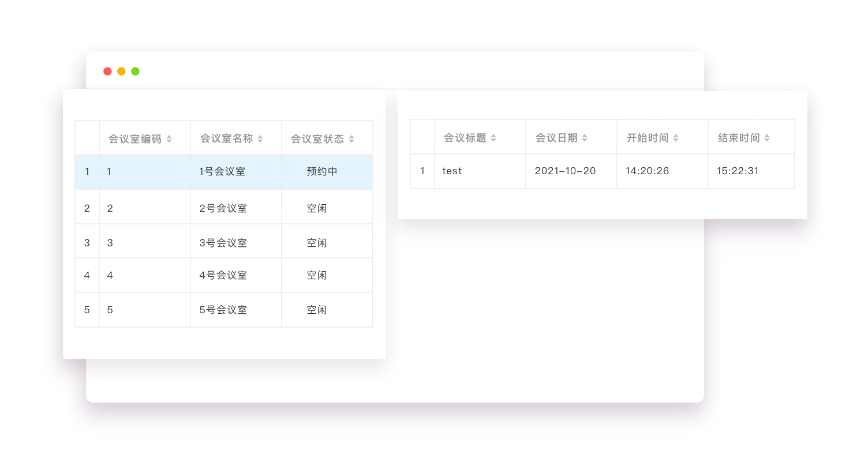
Task: Sort by 会议标题 column sort icon
Action: (493, 138)
